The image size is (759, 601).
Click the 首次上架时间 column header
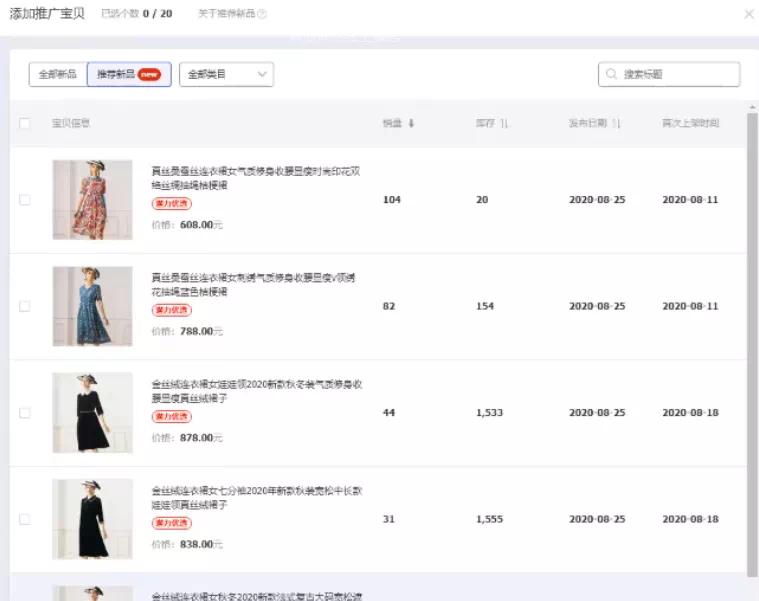click(x=690, y=123)
